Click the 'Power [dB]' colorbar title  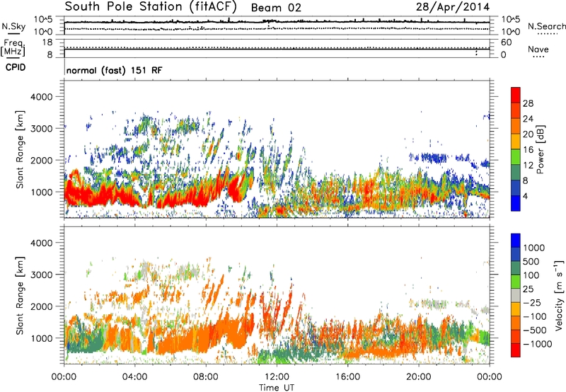tap(541, 149)
